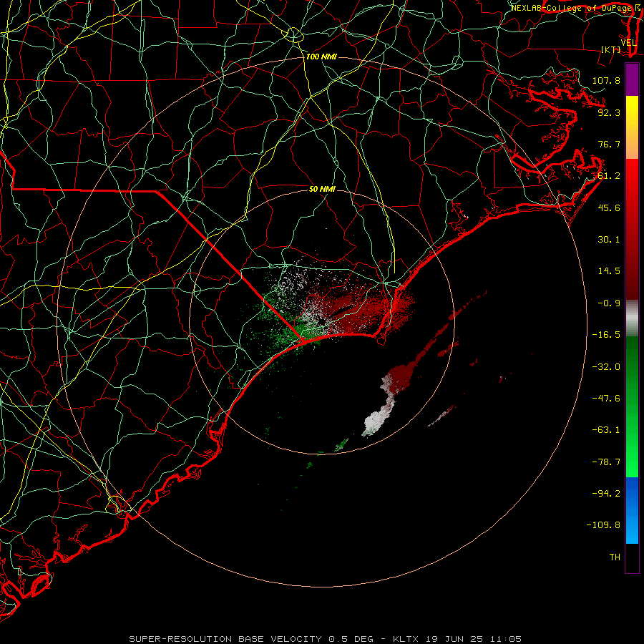Click the -109.8 legend value

tap(603, 525)
